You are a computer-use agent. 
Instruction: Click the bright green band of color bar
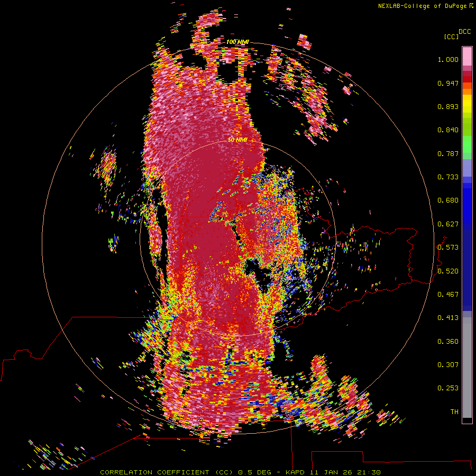pyautogui.click(x=467, y=144)
